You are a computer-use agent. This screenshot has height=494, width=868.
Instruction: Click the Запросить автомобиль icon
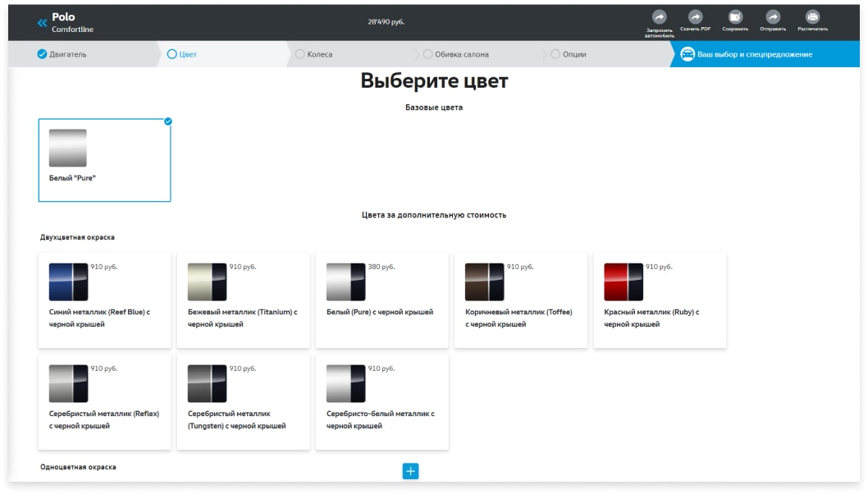point(659,17)
